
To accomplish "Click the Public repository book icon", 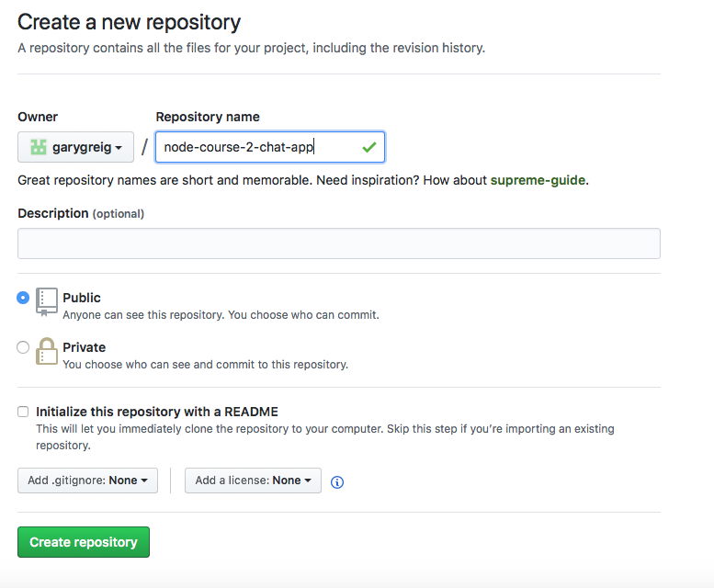I will [46, 300].
